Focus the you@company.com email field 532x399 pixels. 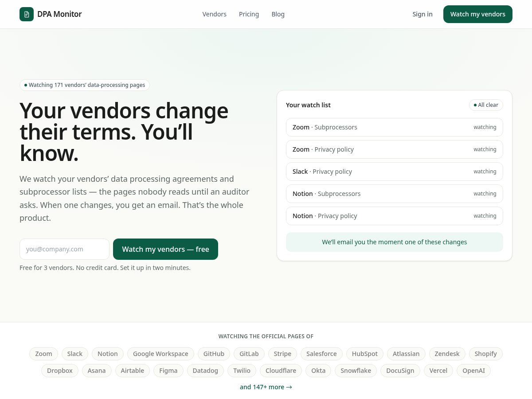[64, 249]
